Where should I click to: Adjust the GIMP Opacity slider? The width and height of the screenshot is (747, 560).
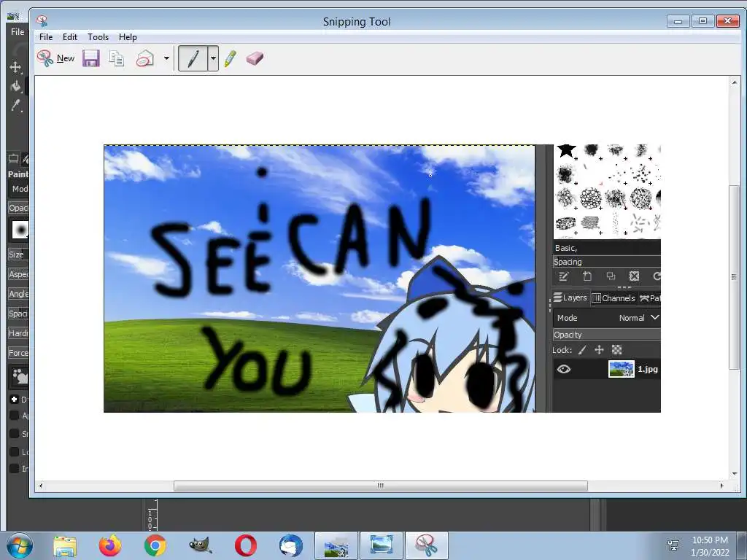(x=18, y=208)
